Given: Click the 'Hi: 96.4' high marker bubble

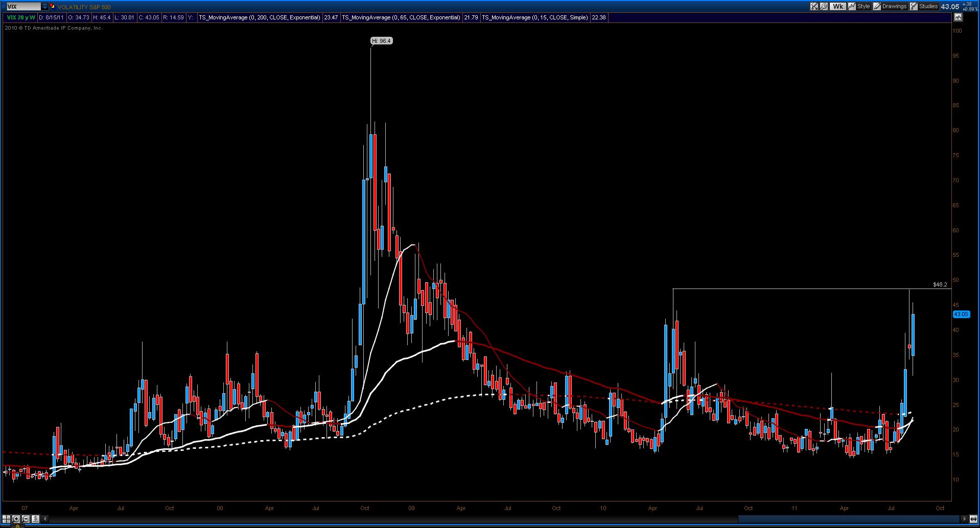Looking at the screenshot, I should pos(382,41).
